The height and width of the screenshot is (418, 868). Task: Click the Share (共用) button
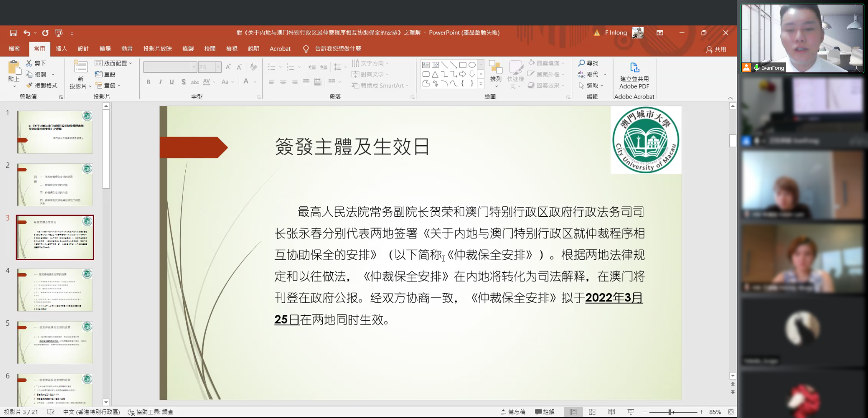(x=716, y=49)
